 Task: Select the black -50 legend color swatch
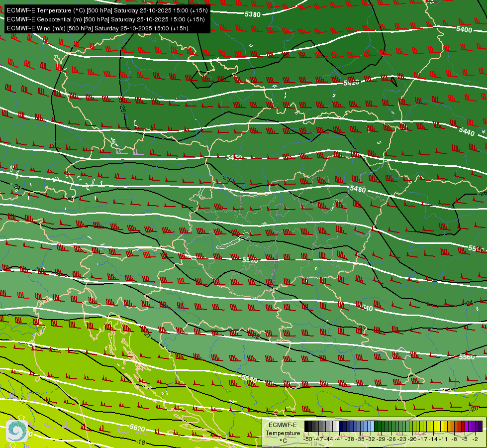tap(306, 426)
